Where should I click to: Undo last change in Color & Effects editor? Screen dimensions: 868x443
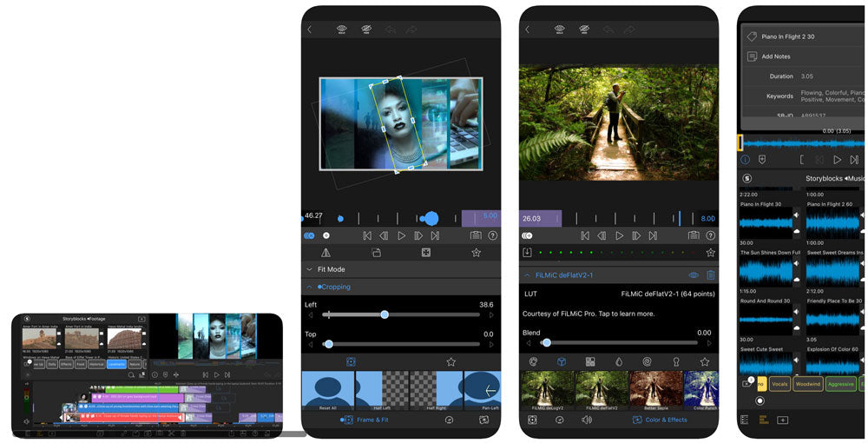(x=609, y=30)
